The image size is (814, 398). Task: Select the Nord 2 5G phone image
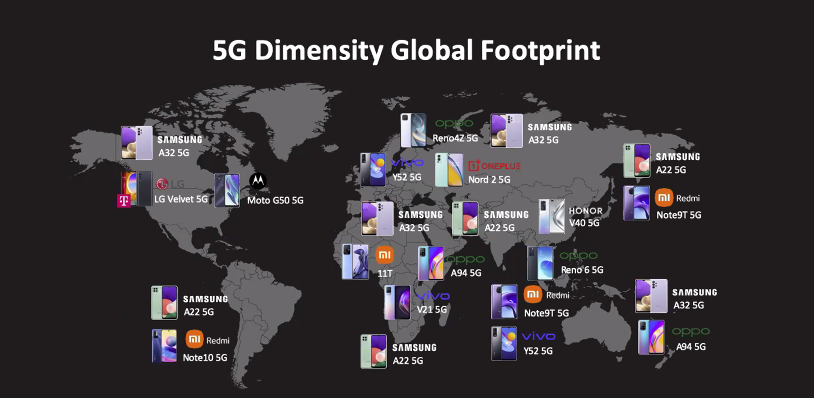click(449, 170)
